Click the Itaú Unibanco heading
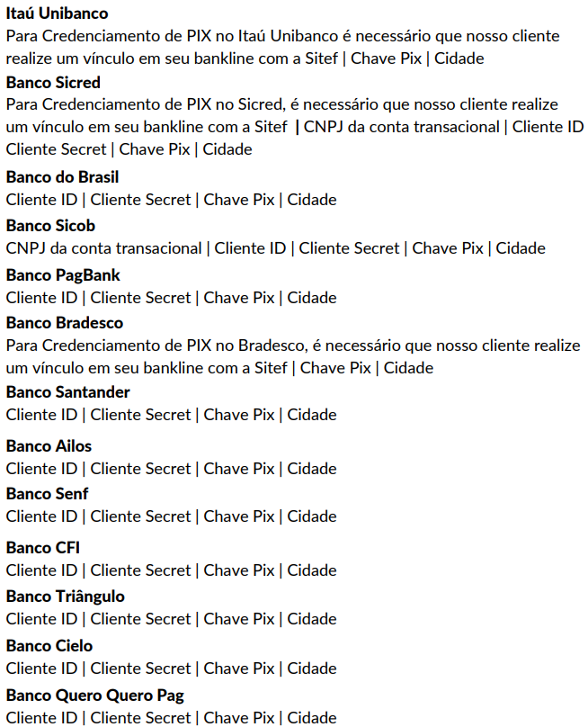This screenshot has width=588, height=727. pos(57,13)
